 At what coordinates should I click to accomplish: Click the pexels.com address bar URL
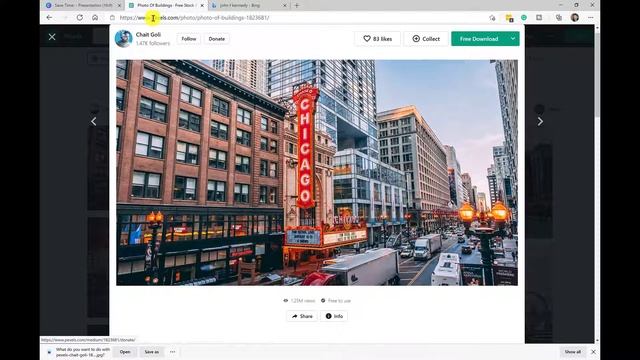coord(194,18)
